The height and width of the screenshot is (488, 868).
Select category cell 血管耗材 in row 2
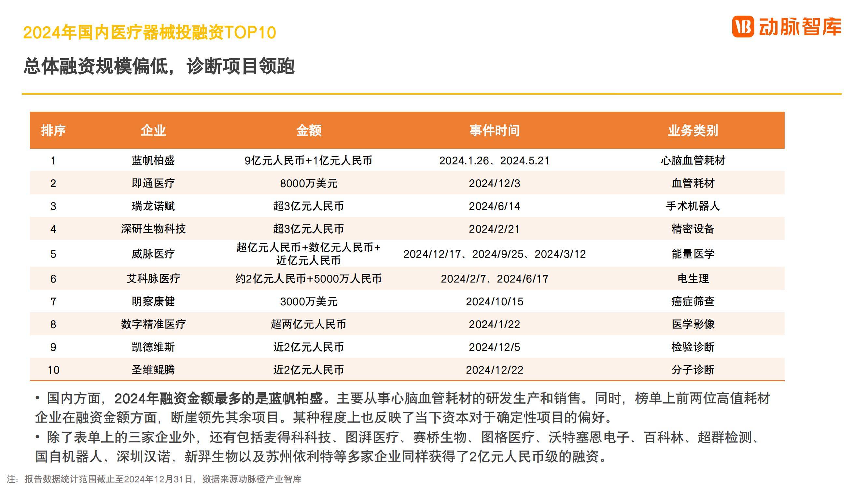pyautogui.click(x=693, y=183)
